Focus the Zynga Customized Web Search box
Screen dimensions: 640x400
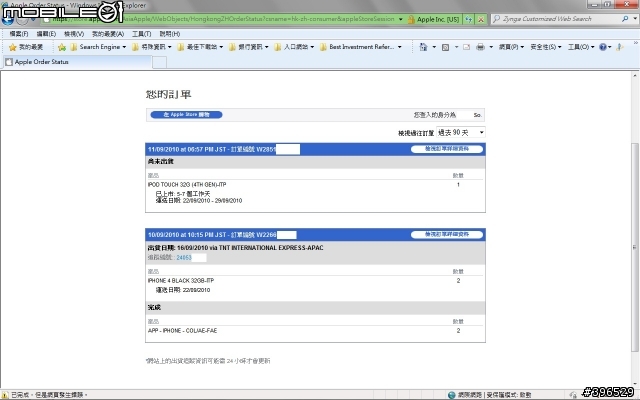click(555, 19)
